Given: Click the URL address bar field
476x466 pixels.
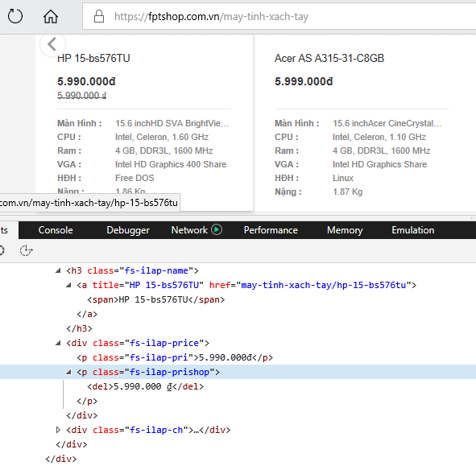Looking at the screenshot, I should point(279,16).
